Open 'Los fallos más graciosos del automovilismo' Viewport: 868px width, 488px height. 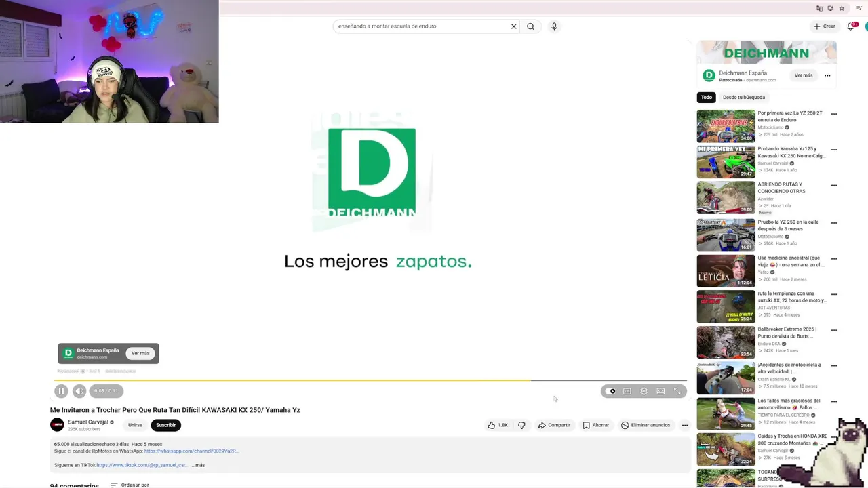point(726,413)
